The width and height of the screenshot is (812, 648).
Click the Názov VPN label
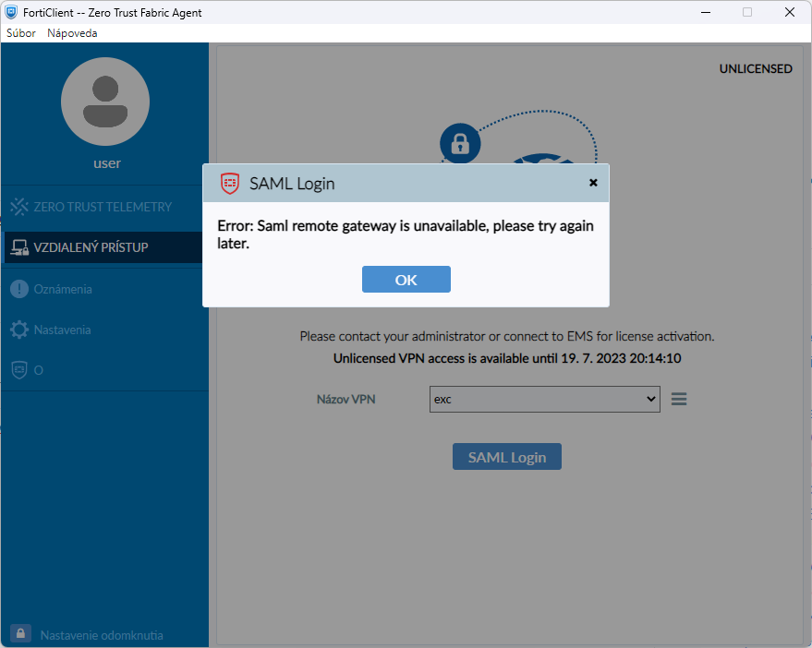(345, 400)
